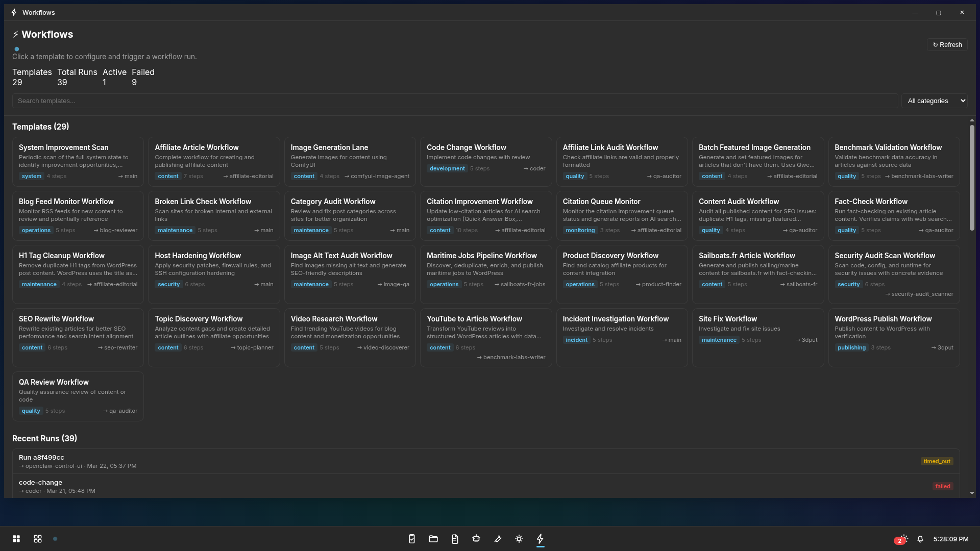The height and width of the screenshot is (551, 980).
Task: Open the Code Change Workflow template
Action: (x=486, y=161)
